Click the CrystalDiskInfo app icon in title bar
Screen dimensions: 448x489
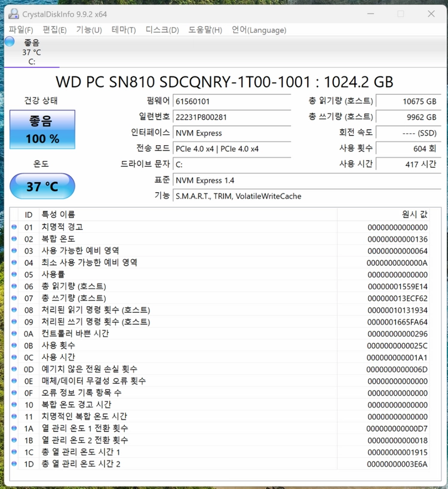(x=14, y=14)
